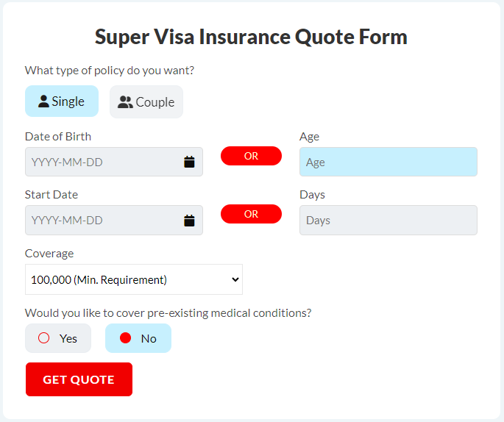This screenshot has height=422, width=504.
Task: Open the Coverage amount dropdown
Action: 134,279
